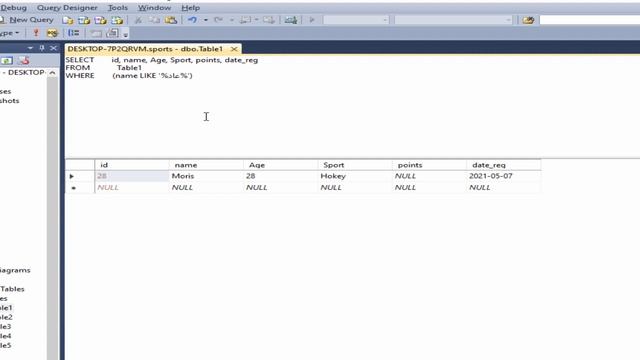Open the Undo history dropdown arrow

click(206, 20)
